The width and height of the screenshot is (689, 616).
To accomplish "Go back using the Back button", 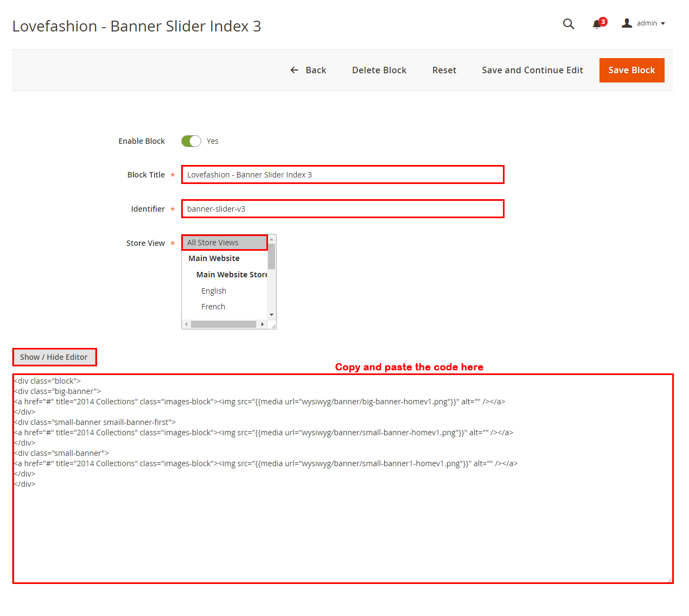I will coord(308,70).
